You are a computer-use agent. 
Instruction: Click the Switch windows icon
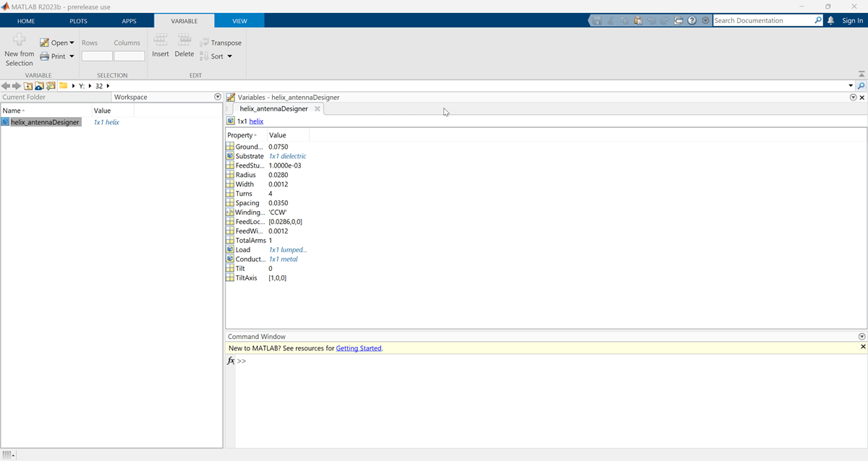pyautogui.click(x=678, y=21)
